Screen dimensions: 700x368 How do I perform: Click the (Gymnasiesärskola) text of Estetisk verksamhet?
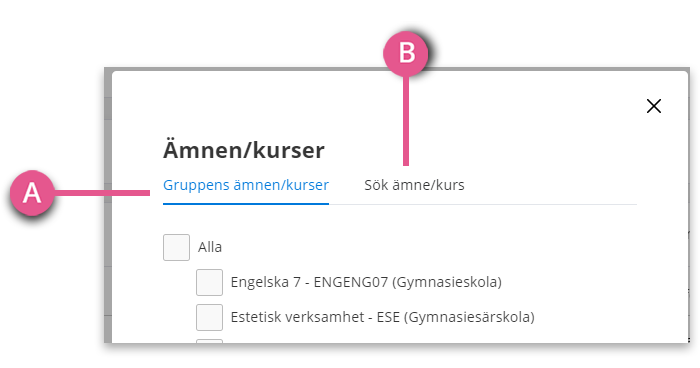click(x=469, y=317)
